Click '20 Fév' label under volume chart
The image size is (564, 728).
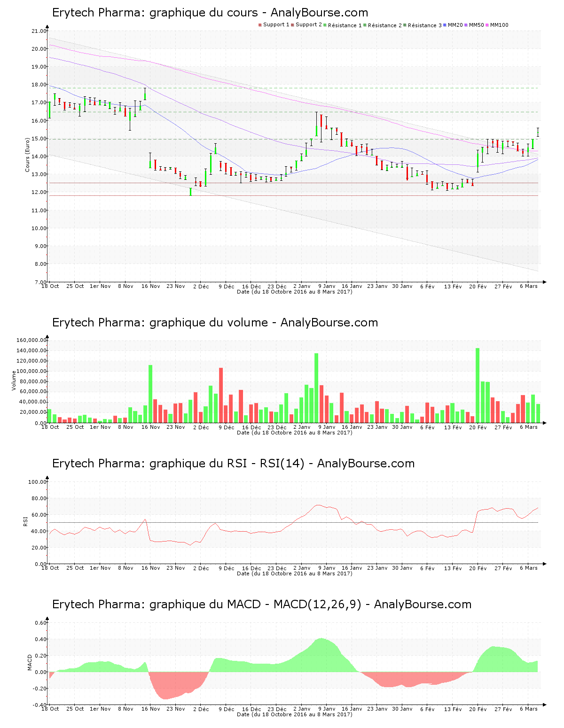click(478, 427)
